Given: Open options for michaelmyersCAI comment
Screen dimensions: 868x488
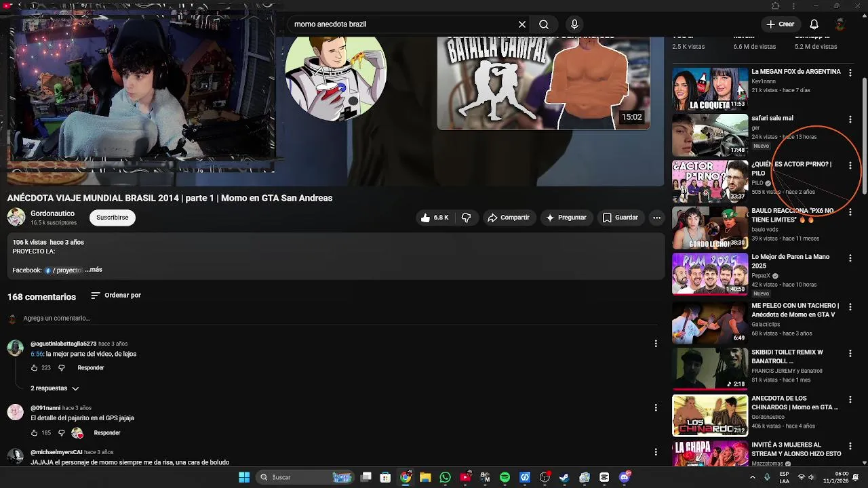Looking at the screenshot, I should (x=656, y=452).
